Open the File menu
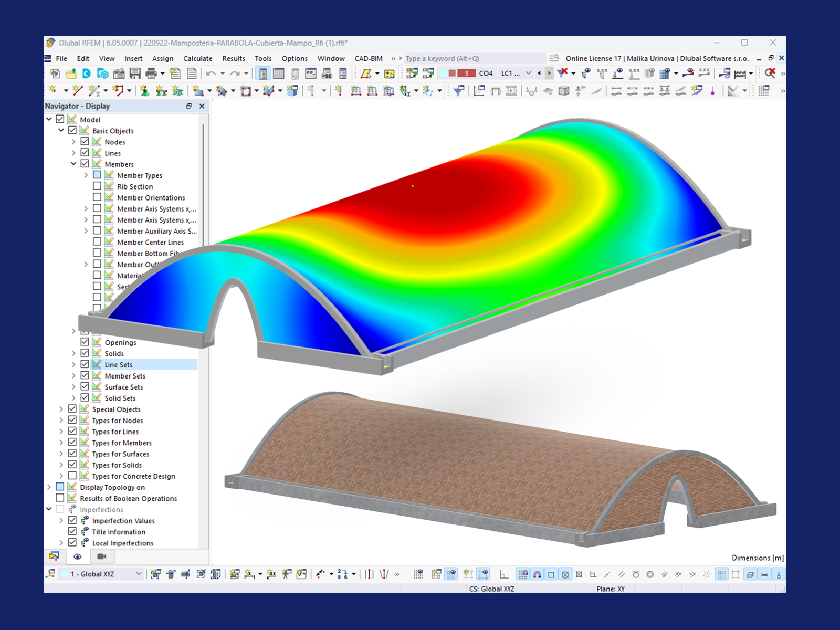This screenshot has height=630, width=840. [61, 58]
